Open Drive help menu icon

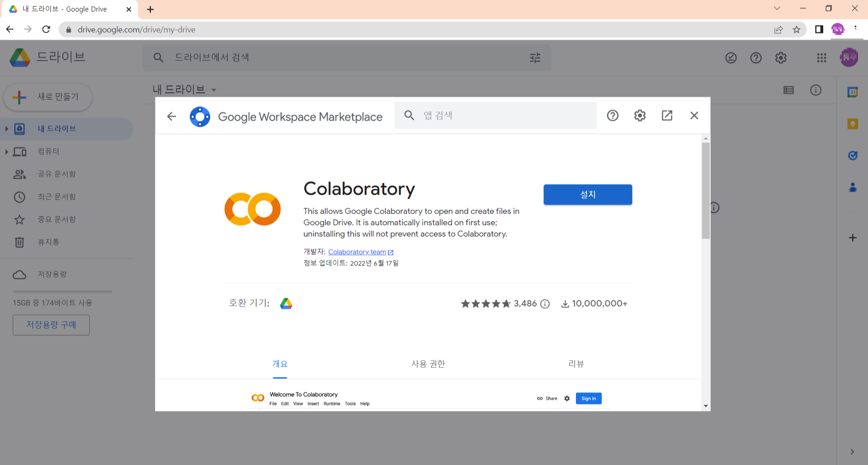[x=756, y=58]
